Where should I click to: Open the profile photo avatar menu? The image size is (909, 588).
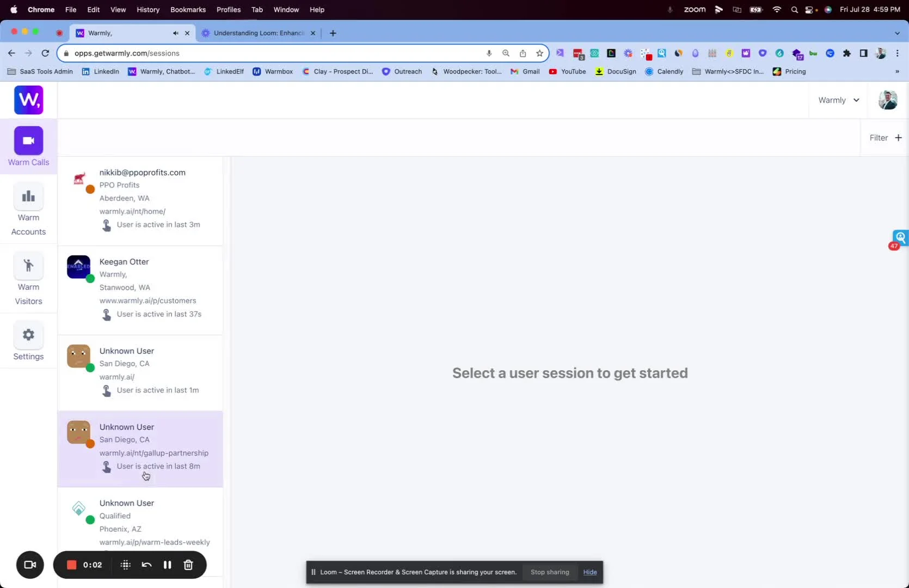pos(888,100)
